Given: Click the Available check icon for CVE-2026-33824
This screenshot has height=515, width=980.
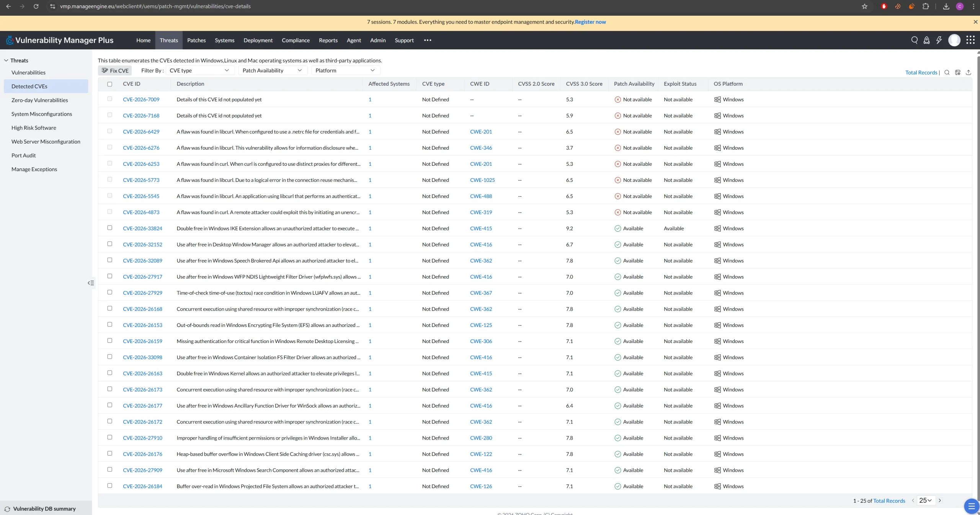Looking at the screenshot, I should pyautogui.click(x=617, y=229).
